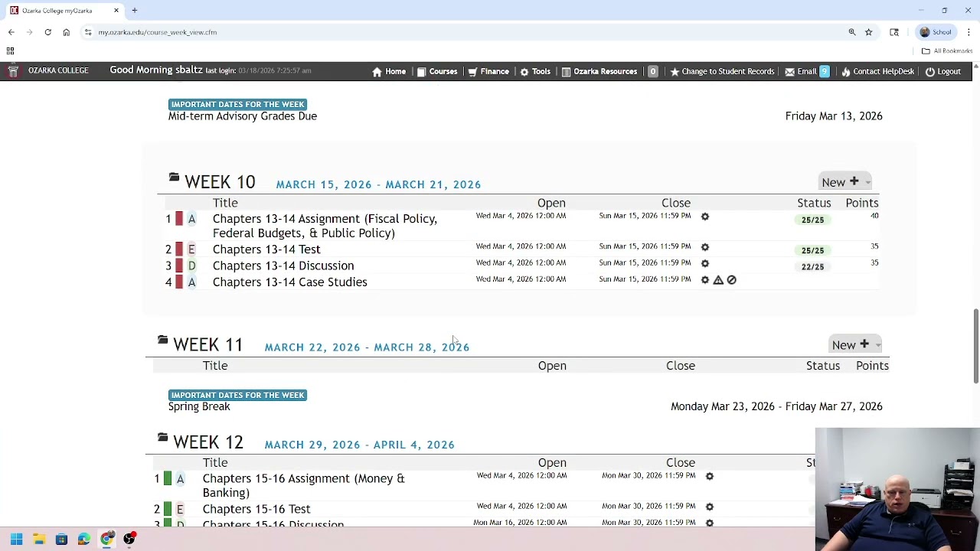Viewport: 980px width, 551px height.
Task: Open the Week 11 New dropdown arrow
Action: pyautogui.click(x=877, y=345)
